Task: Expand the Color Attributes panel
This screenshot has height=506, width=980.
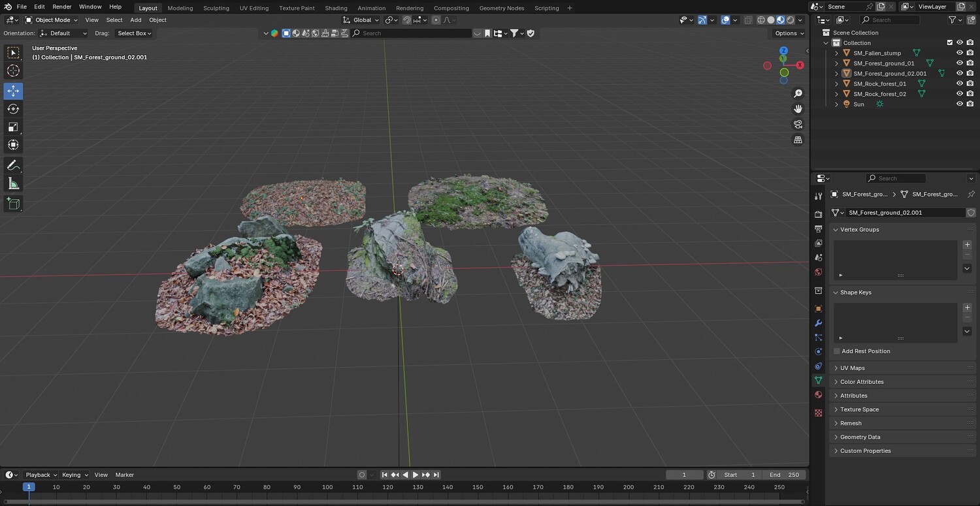Action: 902,382
